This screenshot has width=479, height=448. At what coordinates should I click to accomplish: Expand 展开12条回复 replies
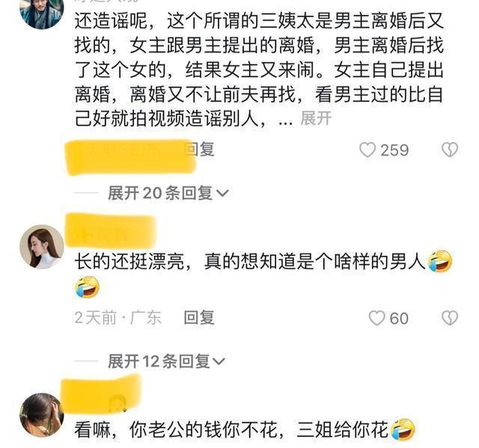[166, 361]
